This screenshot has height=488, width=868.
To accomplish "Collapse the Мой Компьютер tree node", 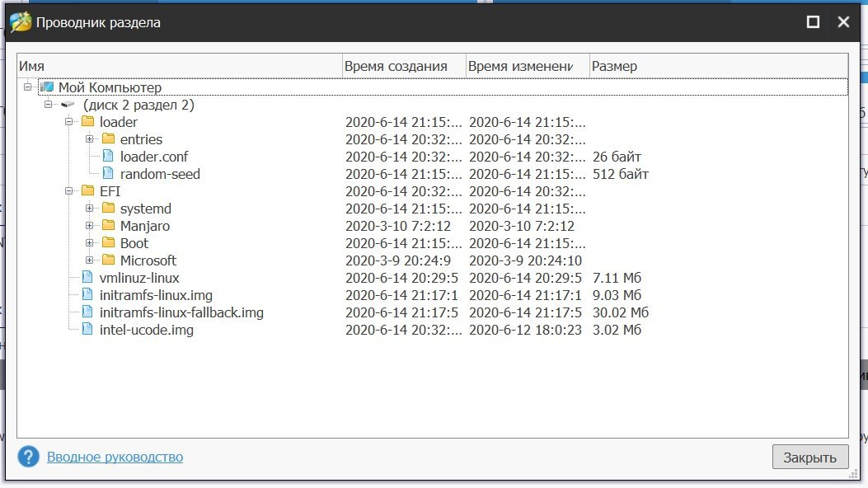I will tap(28, 87).
